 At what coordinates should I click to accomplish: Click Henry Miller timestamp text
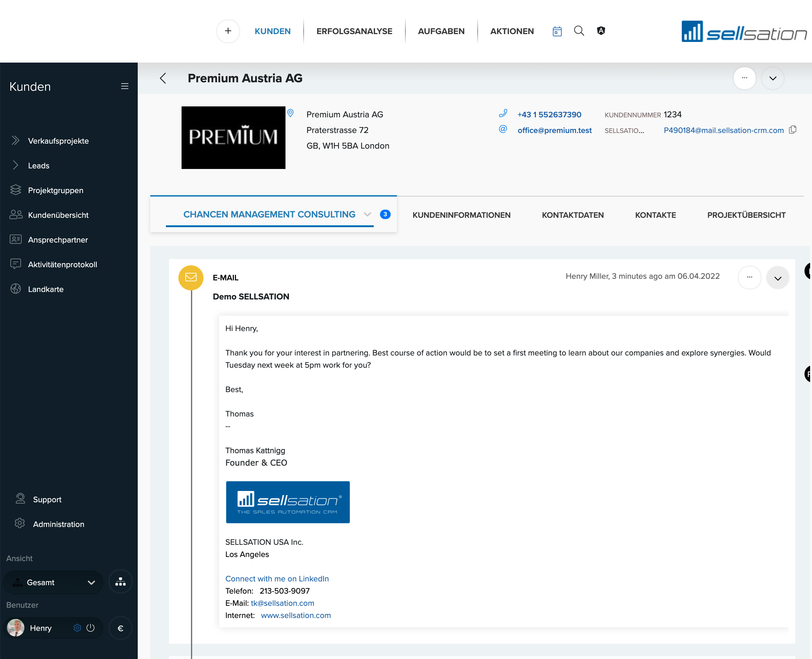click(x=643, y=276)
